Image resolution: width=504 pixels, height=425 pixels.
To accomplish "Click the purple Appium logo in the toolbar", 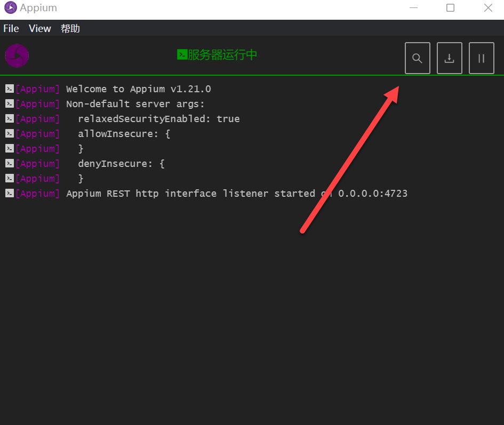I will (17, 55).
